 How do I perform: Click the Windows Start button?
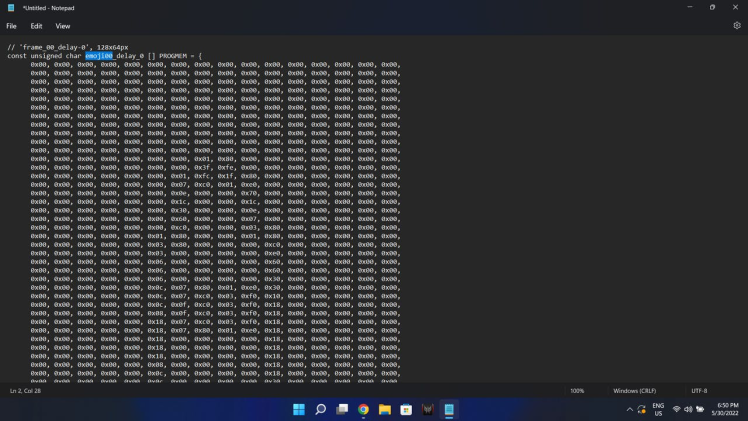(298, 409)
